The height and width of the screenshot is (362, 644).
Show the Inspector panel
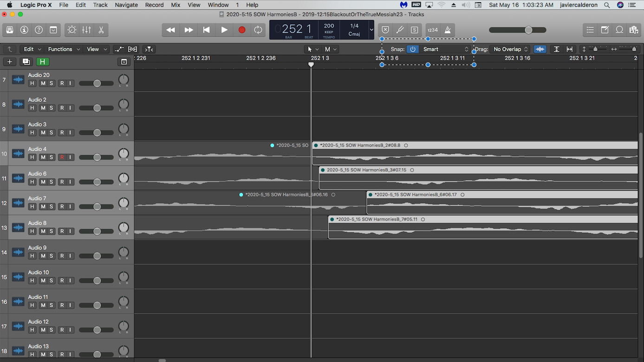[x=24, y=30]
